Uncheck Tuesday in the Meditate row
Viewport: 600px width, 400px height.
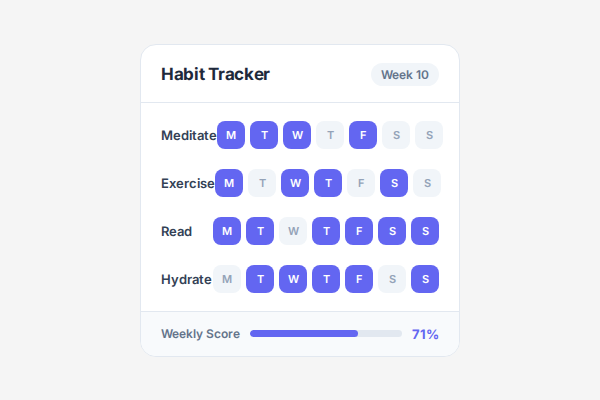pos(264,135)
